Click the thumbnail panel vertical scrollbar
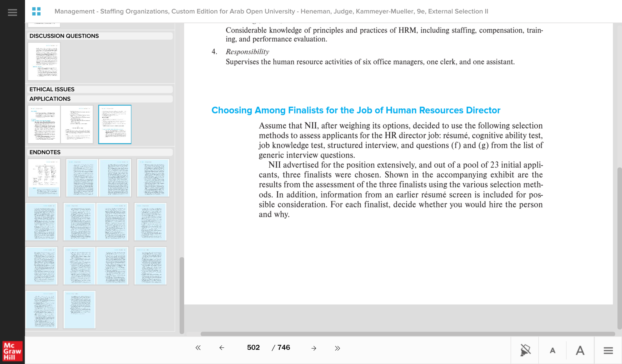 click(182, 295)
